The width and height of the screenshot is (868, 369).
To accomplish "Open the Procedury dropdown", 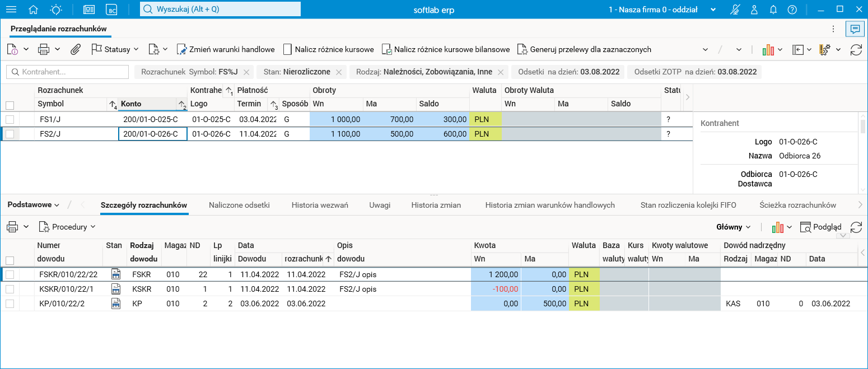I will tap(67, 227).
